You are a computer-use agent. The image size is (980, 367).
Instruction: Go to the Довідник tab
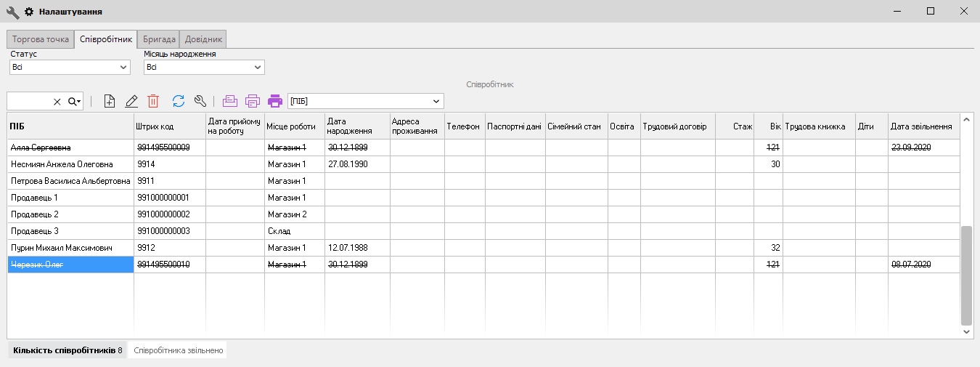(x=204, y=39)
